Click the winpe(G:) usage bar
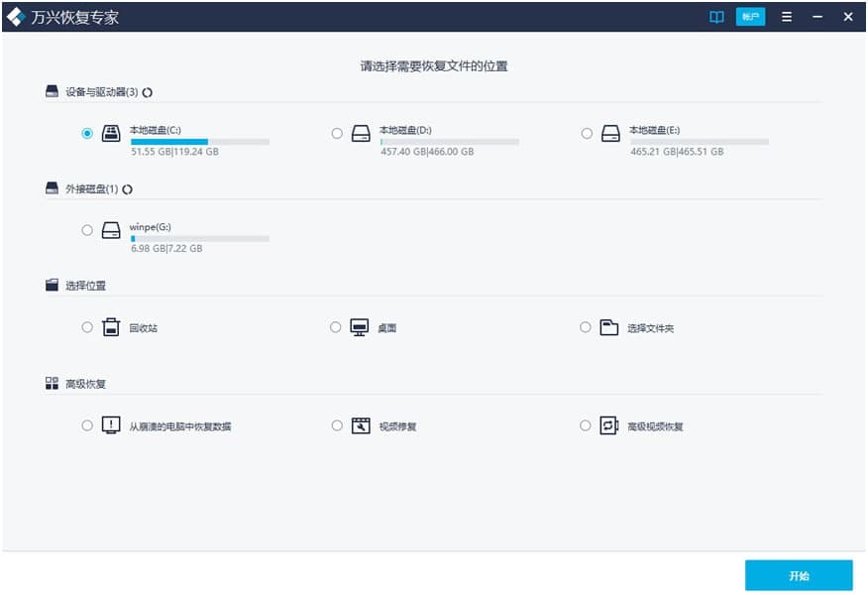Screen dimensions: 868x595 point(200,239)
